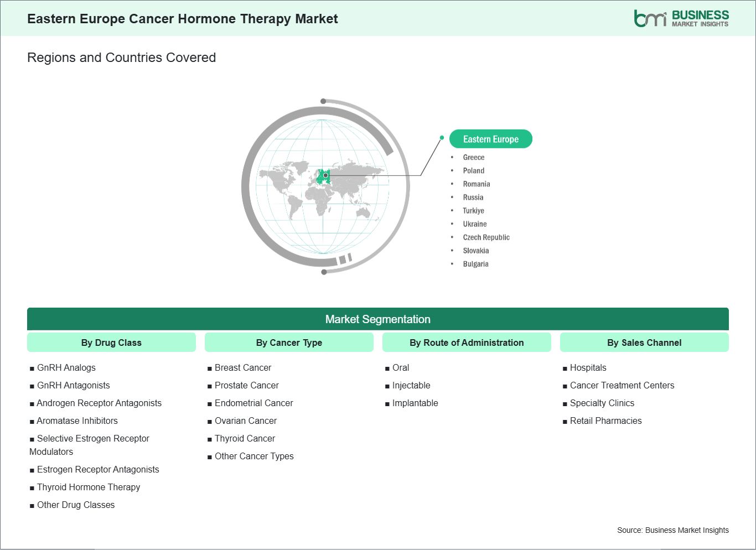
Task: Click the green highlighted Eastern Europe map region
Action: pos(323,177)
